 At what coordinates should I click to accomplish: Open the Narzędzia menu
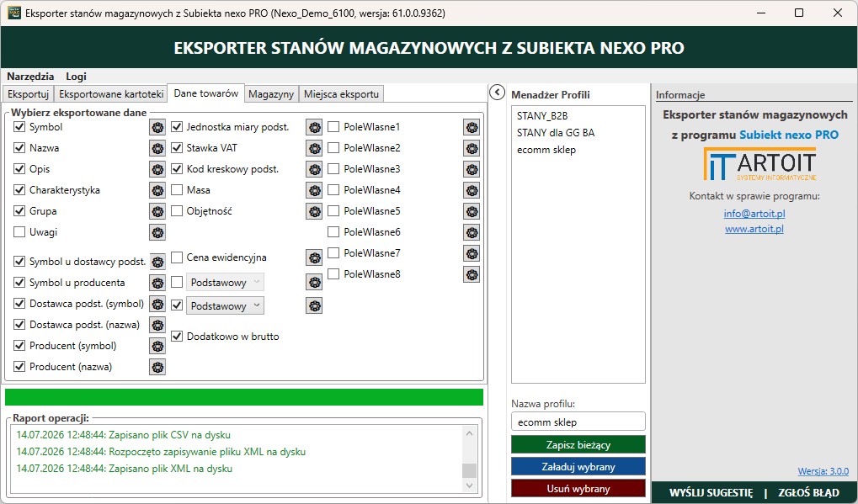pyautogui.click(x=30, y=77)
